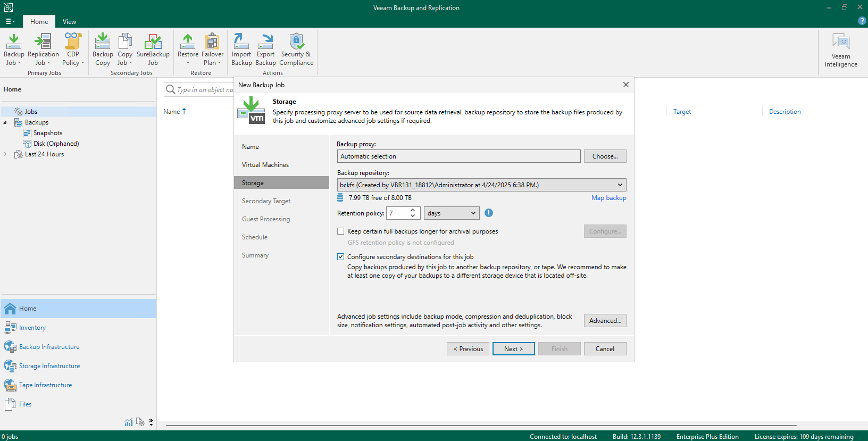Enable keep certain full backups checkbox
Screen dimensions: 868x441
coord(340,231)
